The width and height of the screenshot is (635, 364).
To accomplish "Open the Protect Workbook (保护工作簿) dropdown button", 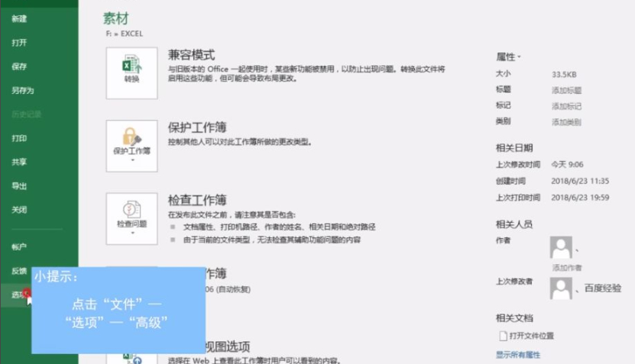I will coord(131,146).
